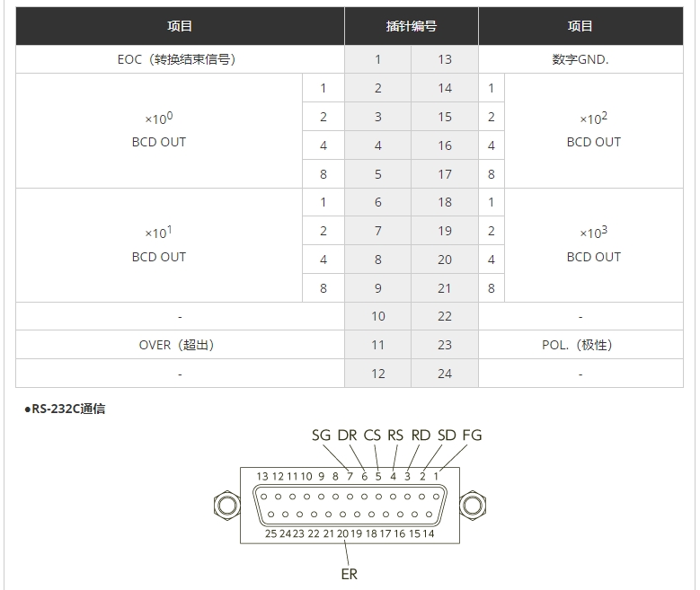The width and height of the screenshot is (700, 590).
Task: Click the SG label on connector diagram
Action: point(321,436)
